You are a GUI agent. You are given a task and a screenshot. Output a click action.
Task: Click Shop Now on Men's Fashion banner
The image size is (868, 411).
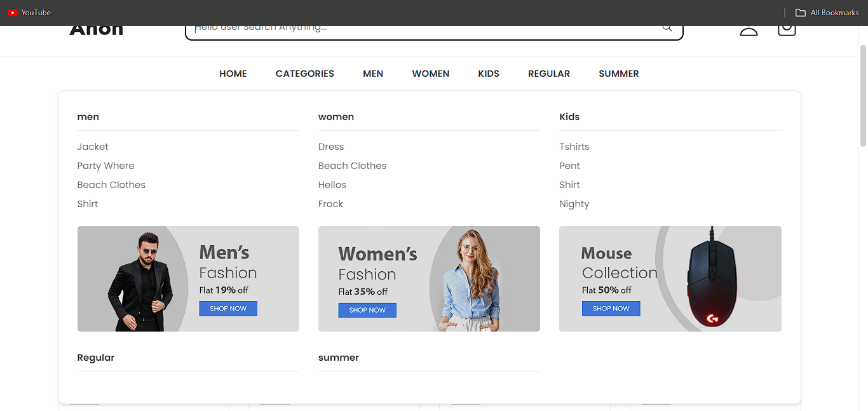[228, 309]
